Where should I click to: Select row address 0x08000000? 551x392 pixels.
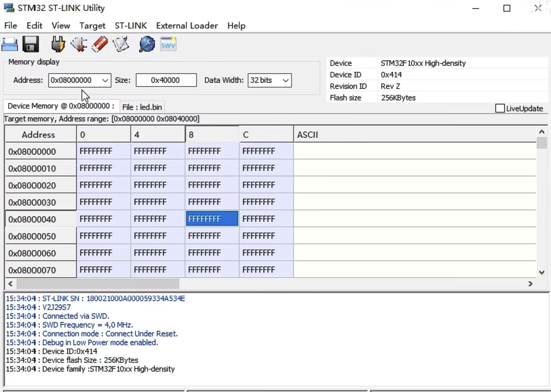click(40, 152)
